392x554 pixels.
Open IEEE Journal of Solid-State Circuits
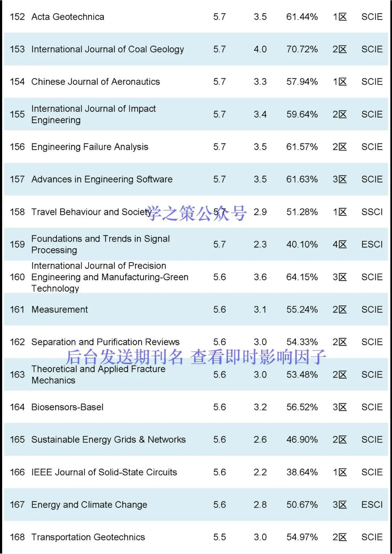[104, 472]
